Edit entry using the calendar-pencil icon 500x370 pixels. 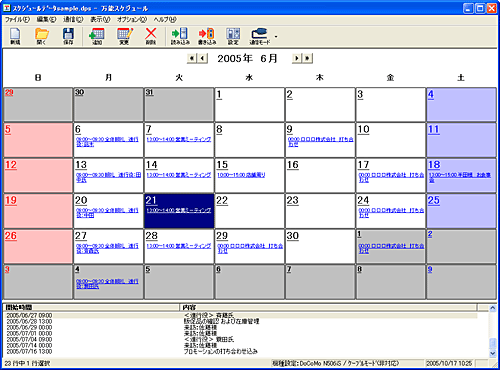tap(124, 36)
